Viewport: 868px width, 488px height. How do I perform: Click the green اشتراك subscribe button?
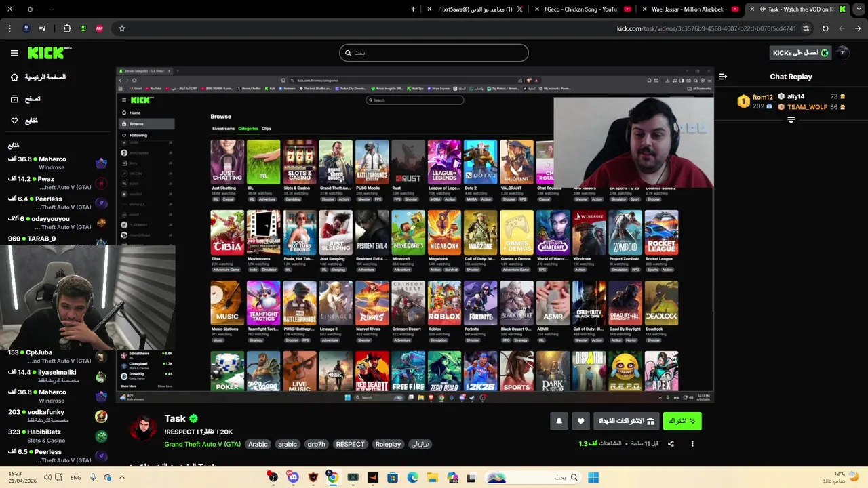(682, 421)
